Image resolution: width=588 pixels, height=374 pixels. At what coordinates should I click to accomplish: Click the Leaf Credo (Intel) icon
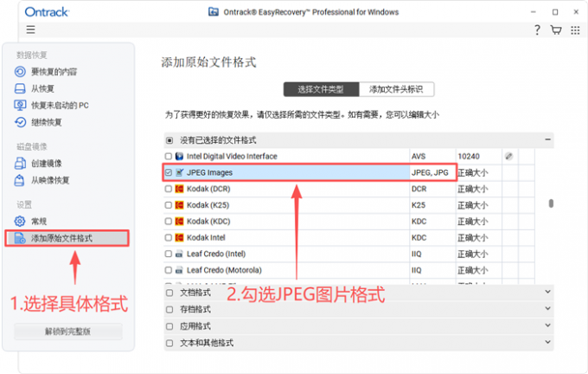point(180,254)
